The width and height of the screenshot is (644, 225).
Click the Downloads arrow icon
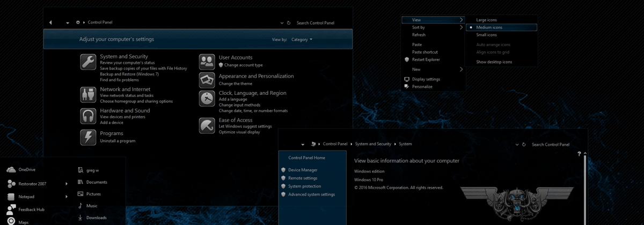80,217
